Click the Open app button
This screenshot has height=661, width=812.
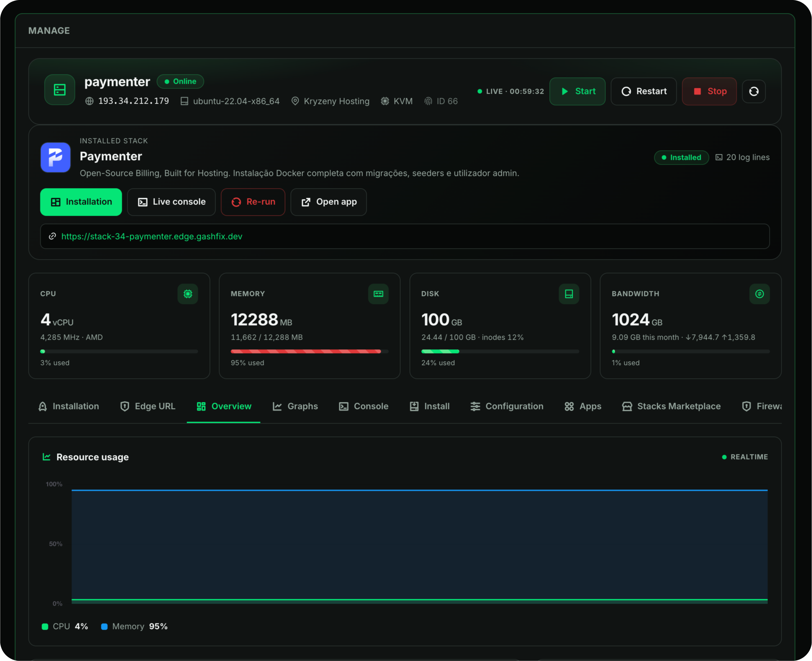329,202
